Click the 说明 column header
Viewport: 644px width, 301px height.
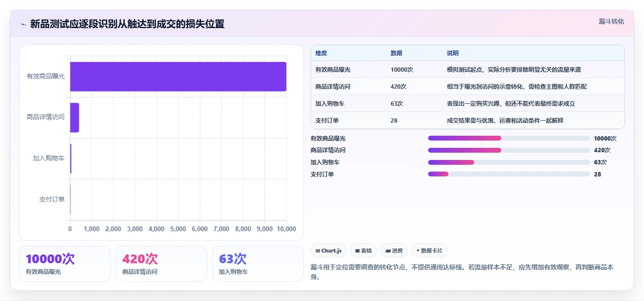coord(453,53)
